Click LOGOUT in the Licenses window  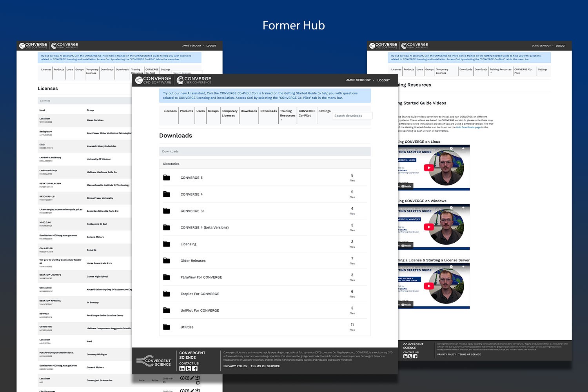(211, 45)
